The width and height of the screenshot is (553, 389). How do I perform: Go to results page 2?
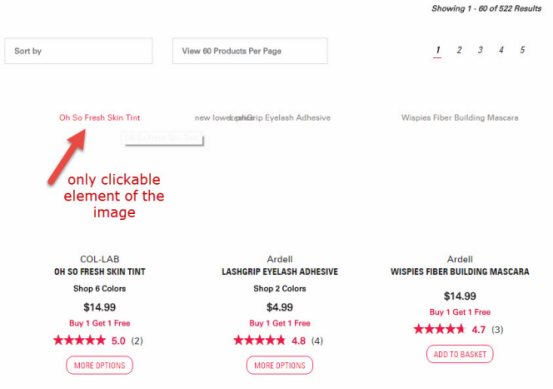(459, 50)
